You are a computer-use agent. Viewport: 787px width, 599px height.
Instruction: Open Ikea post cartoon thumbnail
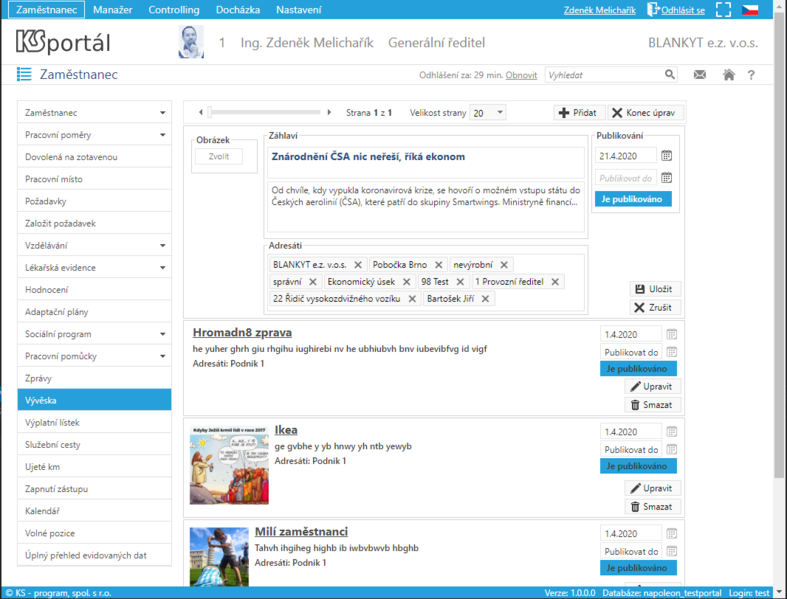(229, 465)
